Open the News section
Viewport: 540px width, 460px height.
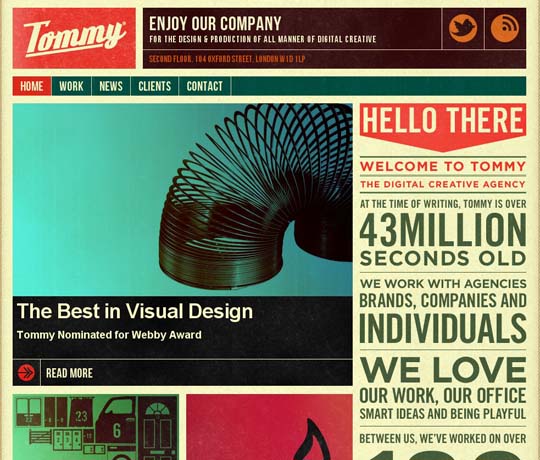point(111,86)
